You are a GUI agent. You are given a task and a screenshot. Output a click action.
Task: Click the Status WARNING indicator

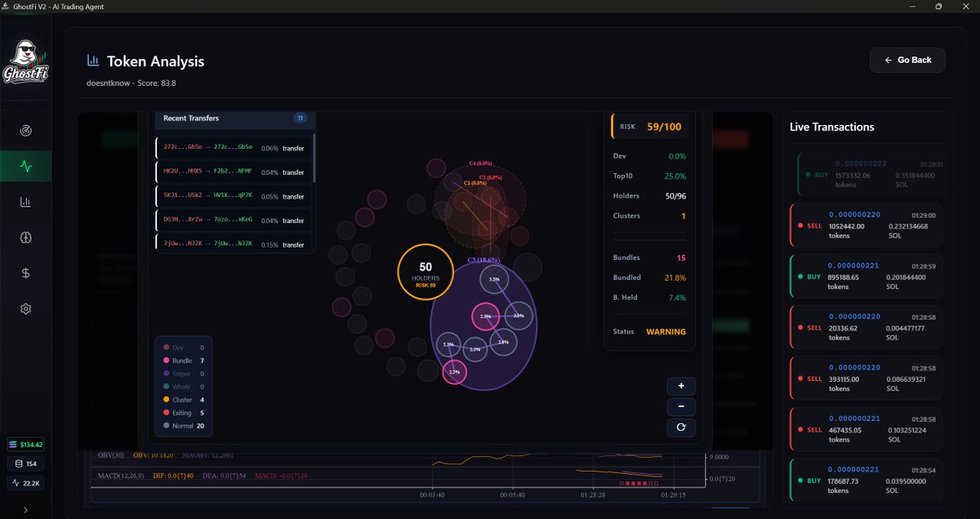(x=649, y=332)
